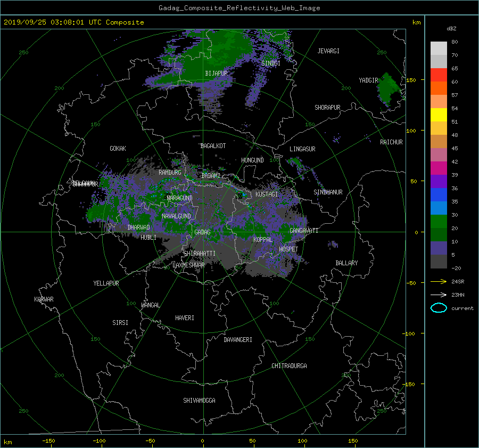479x448 pixels.
Task: Click the YADGIR city label
Action: click(368, 80)
